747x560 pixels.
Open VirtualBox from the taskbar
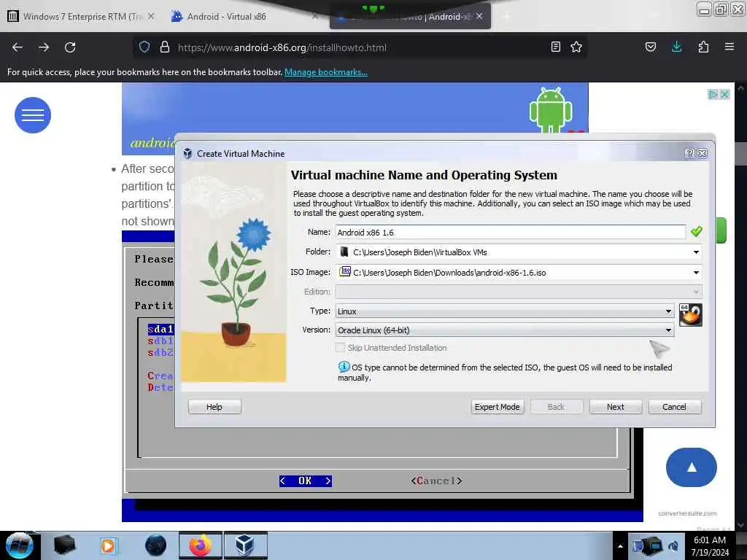click(x=245, y=545)
